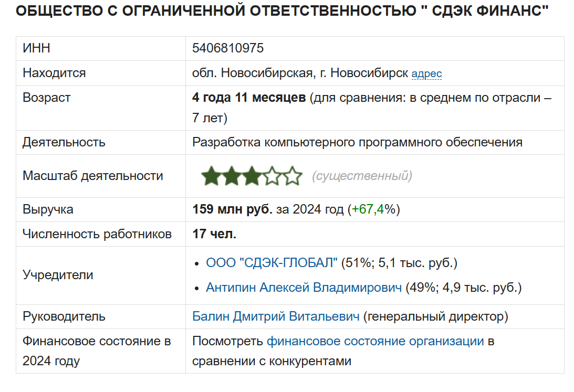Click the '159 млн руб.' revenue figure
This screenshot has height=392, width=574.
click(233, 209)
